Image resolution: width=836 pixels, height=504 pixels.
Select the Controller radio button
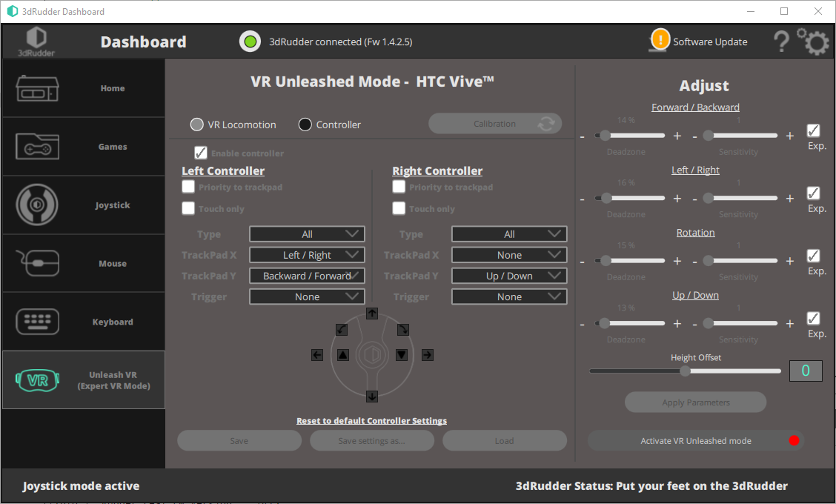(305, 125)
